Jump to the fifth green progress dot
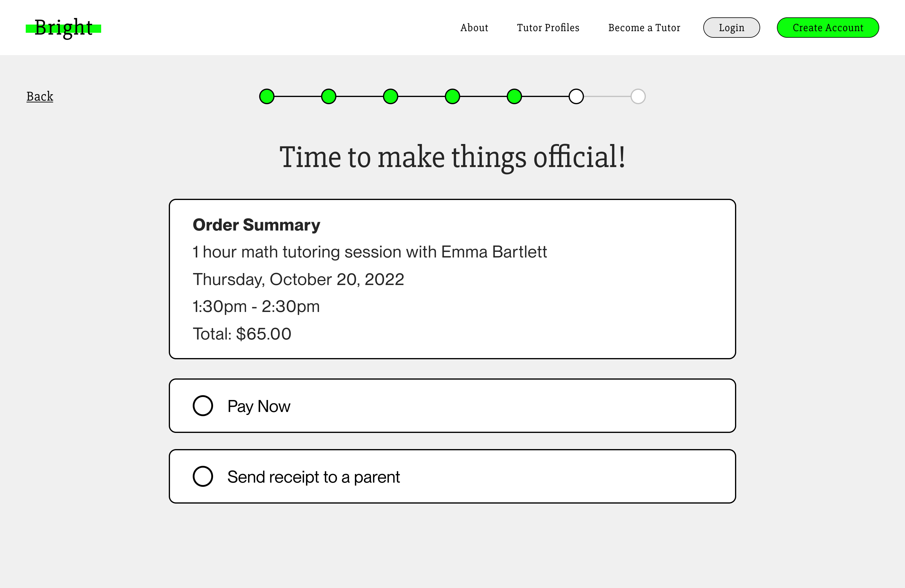905x588 pixels. click(514, 96)
